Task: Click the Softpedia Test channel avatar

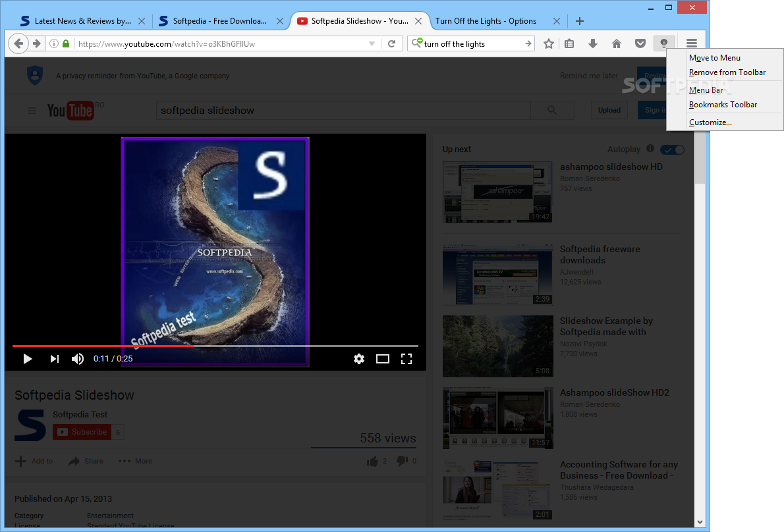Action: 30,425
